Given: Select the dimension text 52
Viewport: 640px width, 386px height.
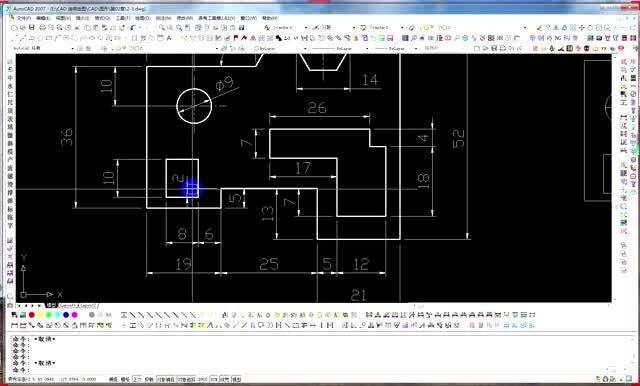Looking at the screenshot, I should [458, 138].
